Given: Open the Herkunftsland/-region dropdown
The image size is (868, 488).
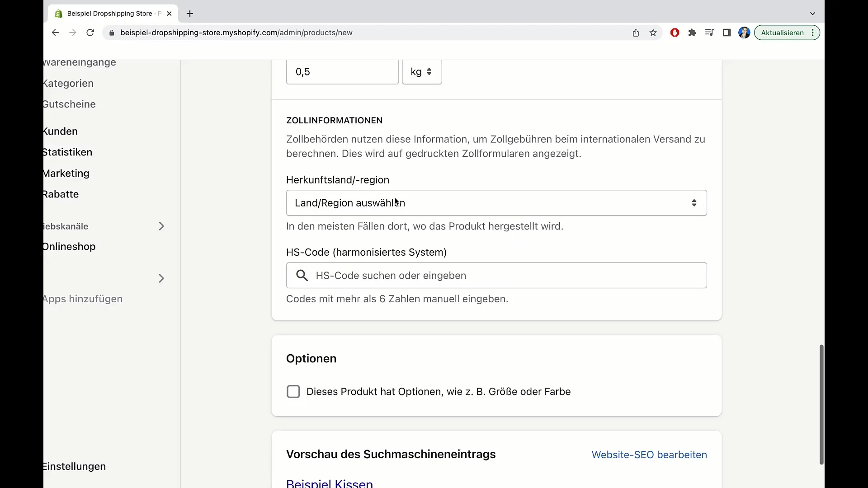Looking at the screenshot, I should pos(496,203).
